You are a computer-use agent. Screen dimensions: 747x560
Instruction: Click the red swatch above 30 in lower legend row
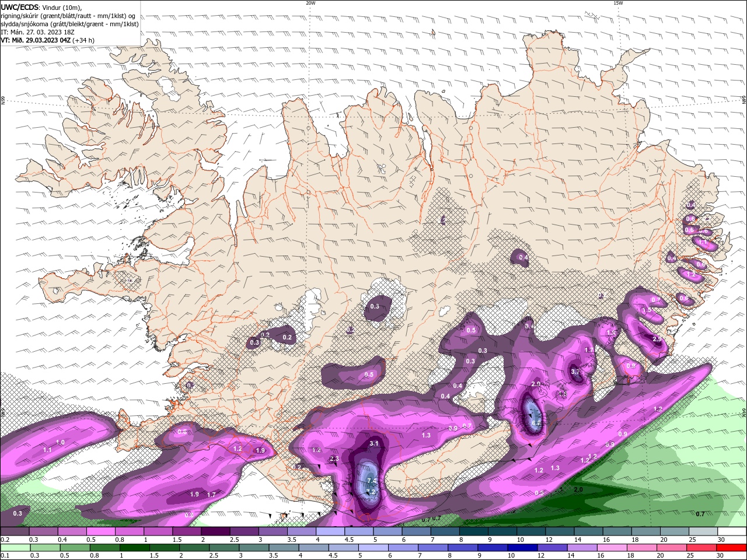[x=732, y=548]
